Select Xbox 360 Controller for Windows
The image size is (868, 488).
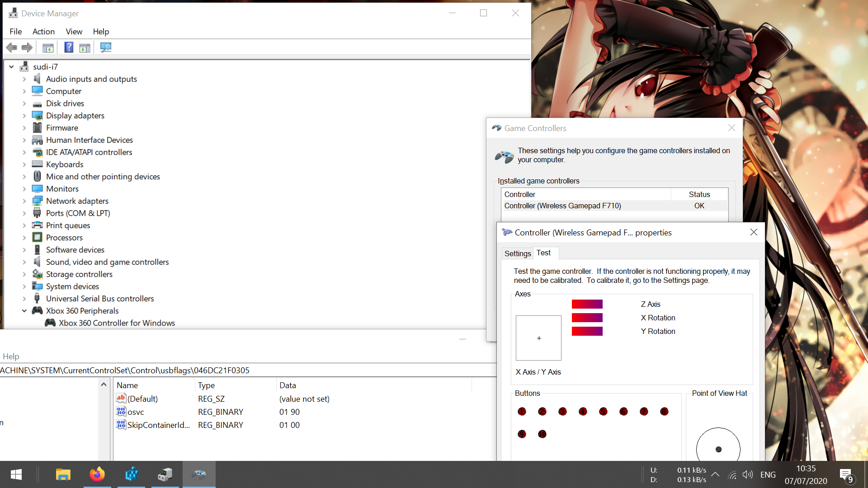click(x=117, y=323)
